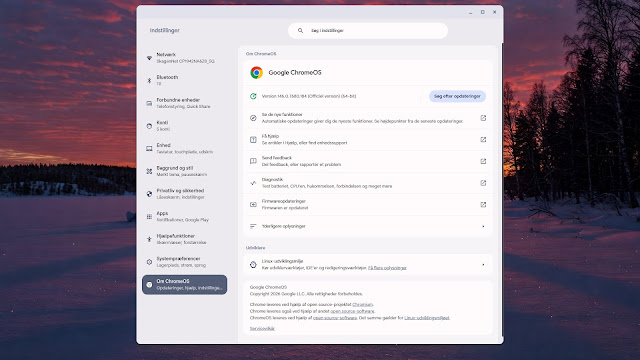Click the Copyright 2026 Google LLC text
This screenshot has height=360, width=640.
[x=306, y=294]
